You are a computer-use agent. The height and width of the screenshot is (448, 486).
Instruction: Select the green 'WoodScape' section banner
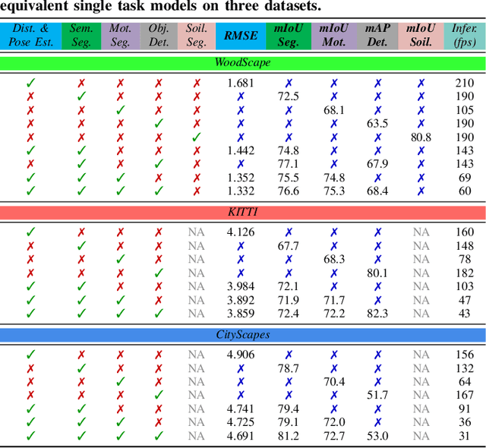point(243,63)
